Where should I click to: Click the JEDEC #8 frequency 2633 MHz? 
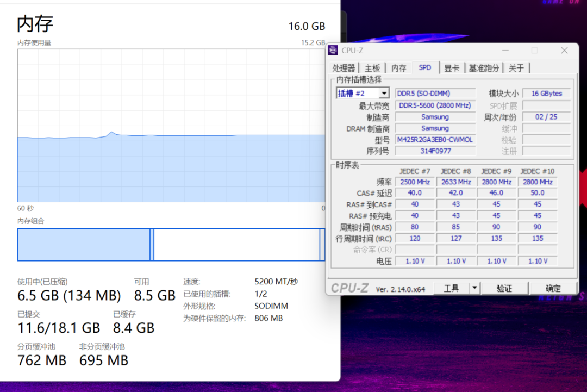click(x=455, y=182)
